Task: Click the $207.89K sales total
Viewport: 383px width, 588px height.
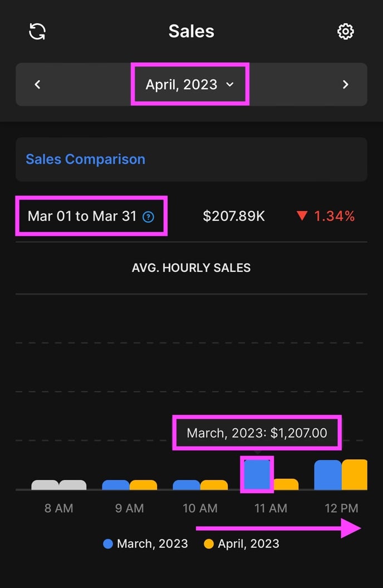Action: pos(234,216)
